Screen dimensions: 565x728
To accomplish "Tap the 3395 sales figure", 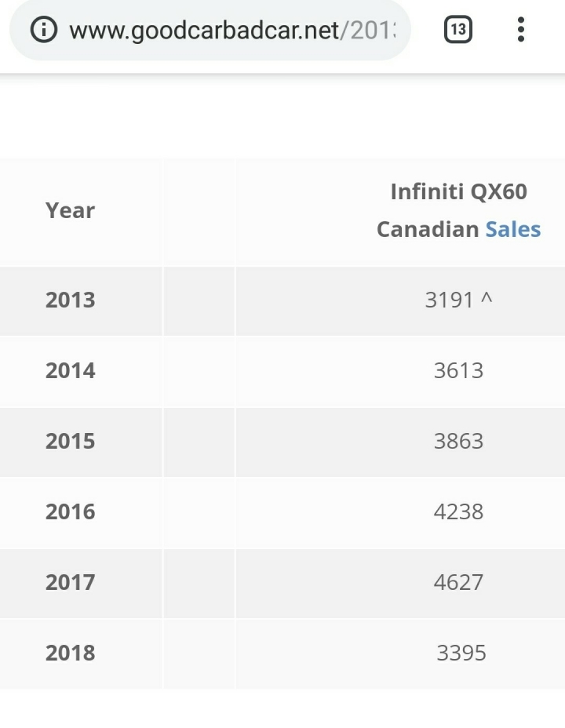I will click(461, 653).
